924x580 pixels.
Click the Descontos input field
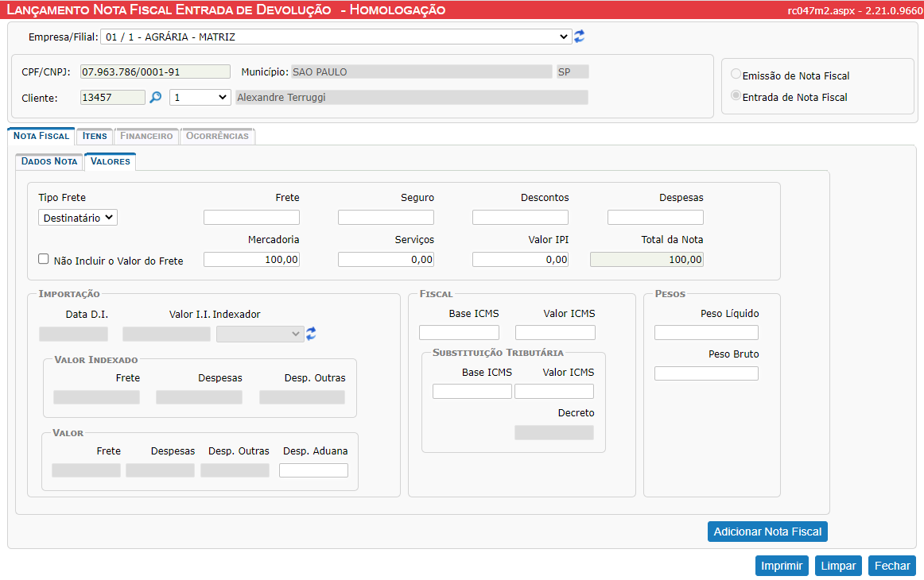pyautogui.click(x=520, y=217)
